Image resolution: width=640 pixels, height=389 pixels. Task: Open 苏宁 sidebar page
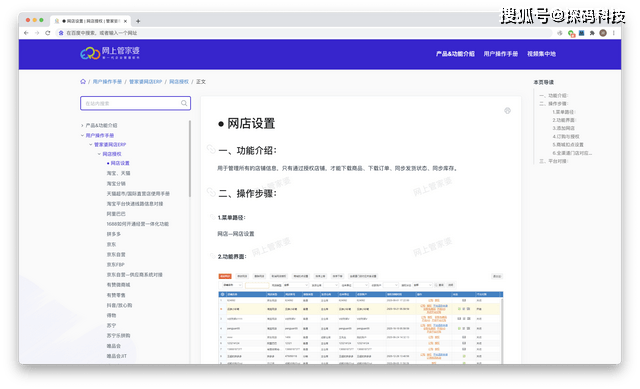click(x=111, y=326)
